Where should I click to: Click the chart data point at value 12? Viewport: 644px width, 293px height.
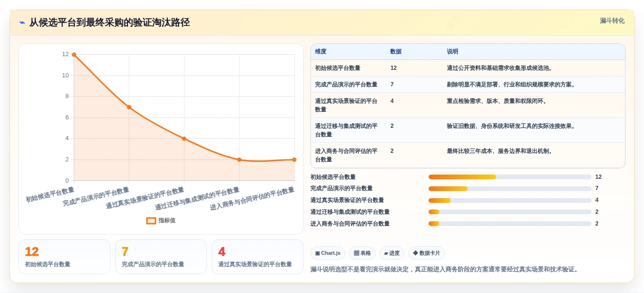[x=74, y=55]
